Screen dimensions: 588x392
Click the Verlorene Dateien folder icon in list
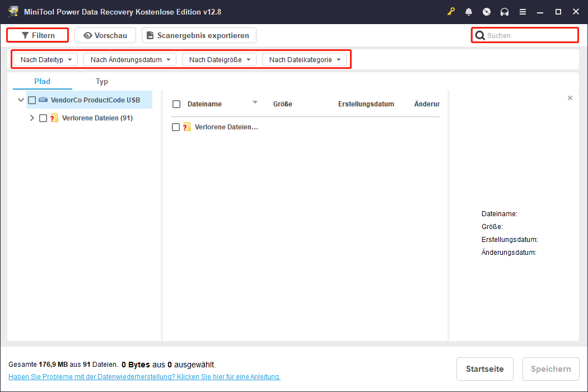(187, 127)
